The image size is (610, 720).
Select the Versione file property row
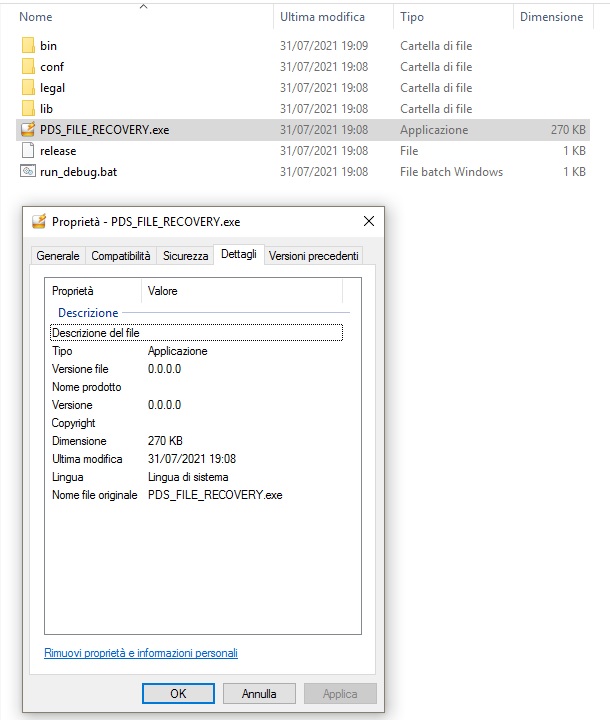point(196,369)
